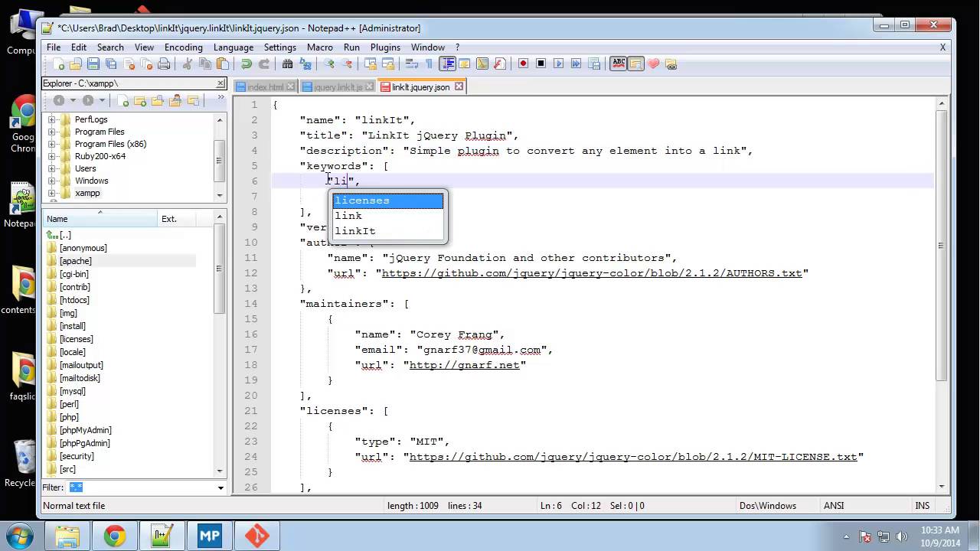
Task: Toggle the Document Map panel icon
Action: (x=482, y=64)
